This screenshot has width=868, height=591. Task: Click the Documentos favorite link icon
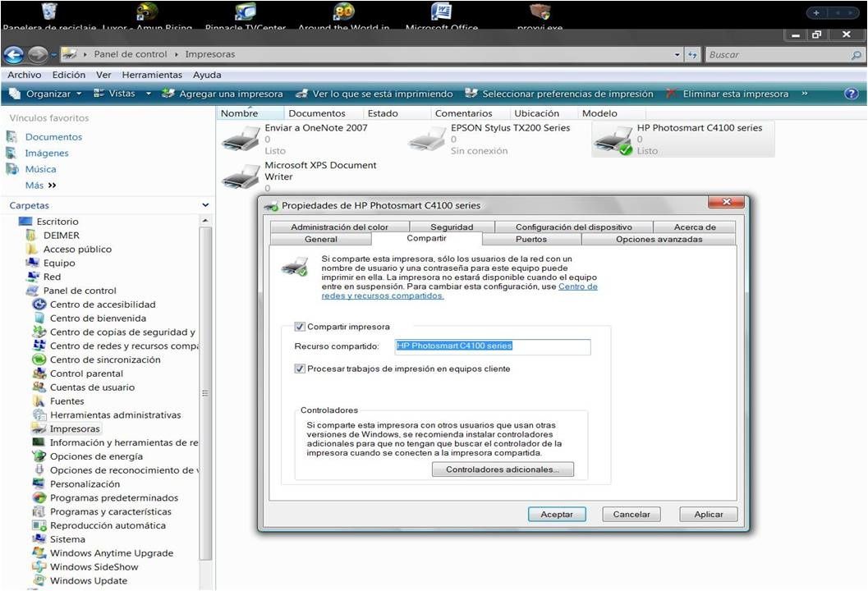[12, 137]
